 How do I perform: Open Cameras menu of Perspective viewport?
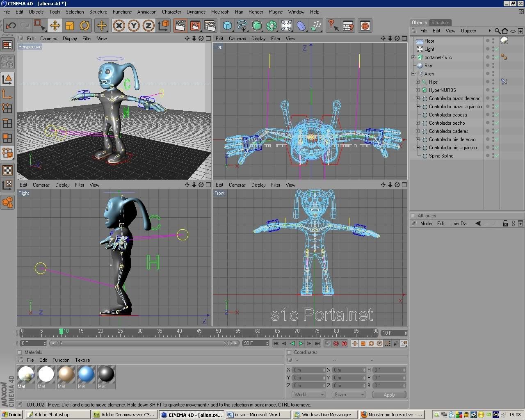click(48, 39)
